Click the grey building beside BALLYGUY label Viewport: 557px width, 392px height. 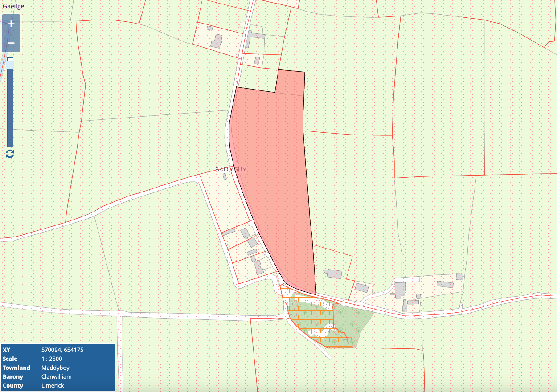click(x=225, y=177)
